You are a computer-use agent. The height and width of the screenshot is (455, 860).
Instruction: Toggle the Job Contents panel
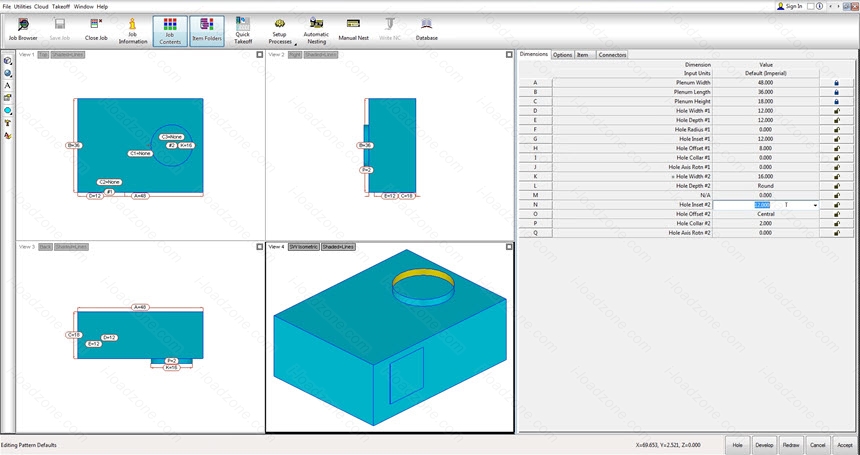click(x=170, y=31)
